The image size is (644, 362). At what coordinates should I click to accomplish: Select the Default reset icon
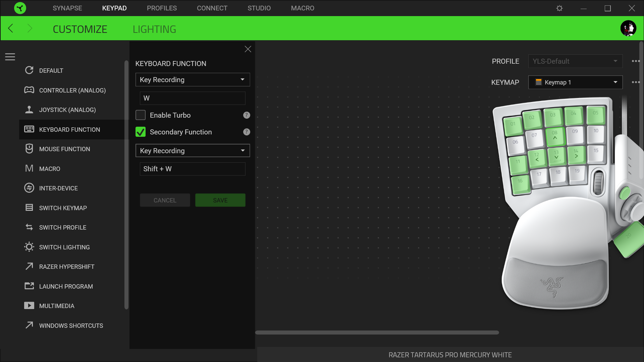click(x=29, y=70)
